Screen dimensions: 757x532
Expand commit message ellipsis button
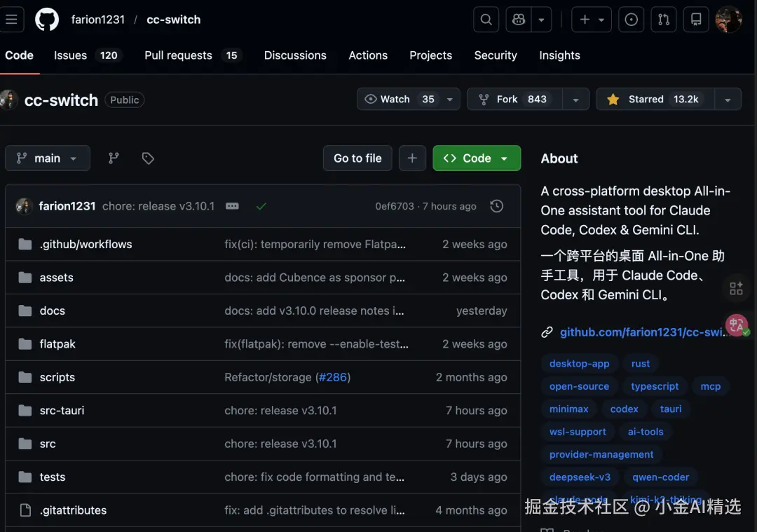click(x=232, y=206)
